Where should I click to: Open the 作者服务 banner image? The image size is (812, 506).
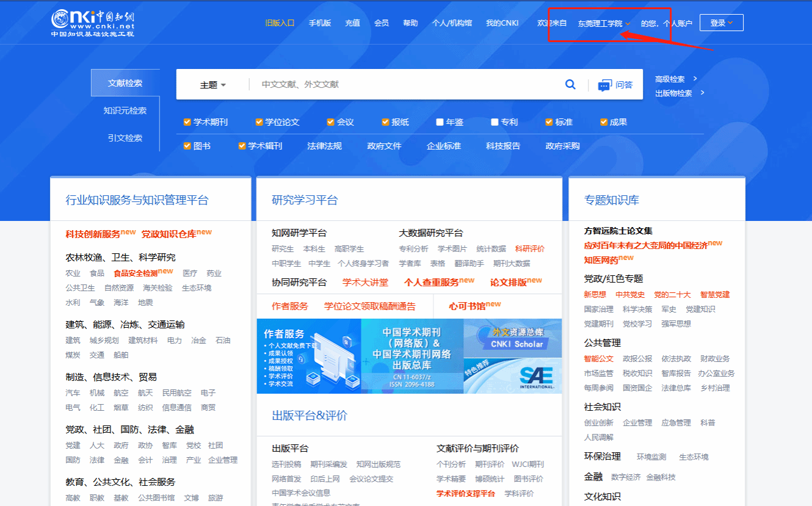(309, 356)
